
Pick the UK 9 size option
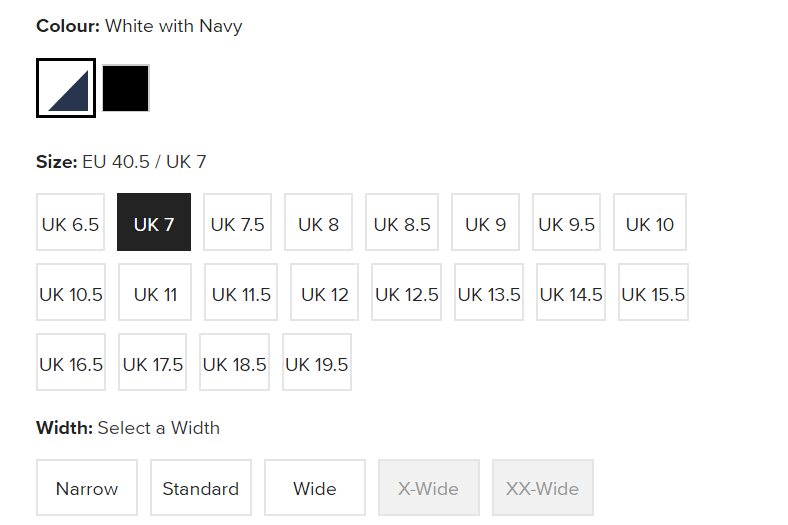tap(485, 222)
